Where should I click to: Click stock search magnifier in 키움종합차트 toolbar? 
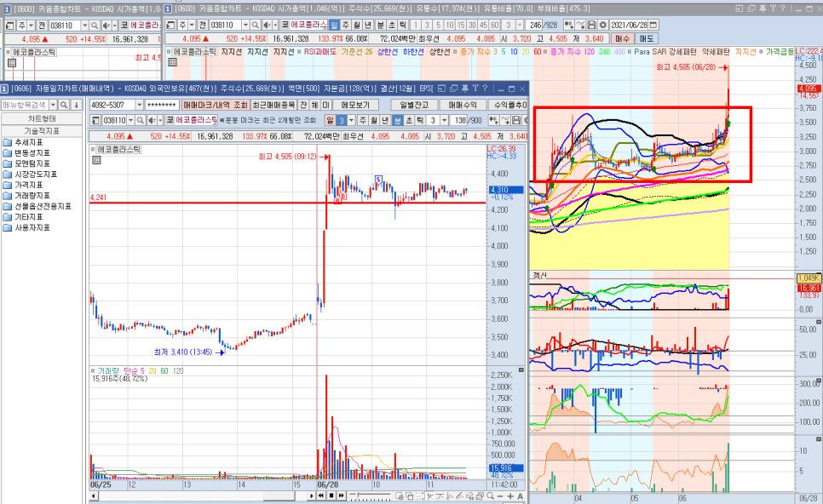(255, 26)
